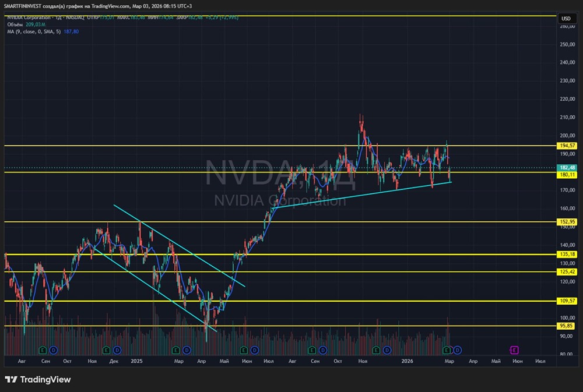The width and height of the screenshot is (583, 392).
Task: Click the 109,57 price label
Action: pos(567,301)
